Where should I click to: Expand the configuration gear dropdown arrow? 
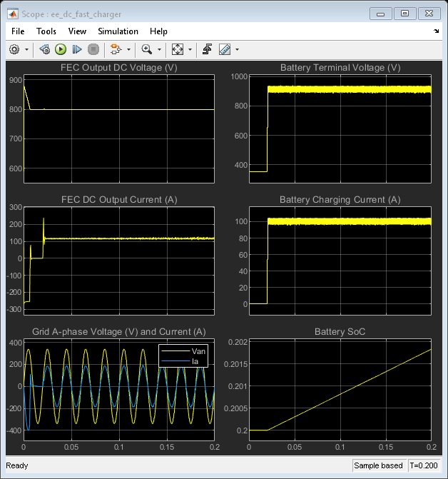[26, 49]
